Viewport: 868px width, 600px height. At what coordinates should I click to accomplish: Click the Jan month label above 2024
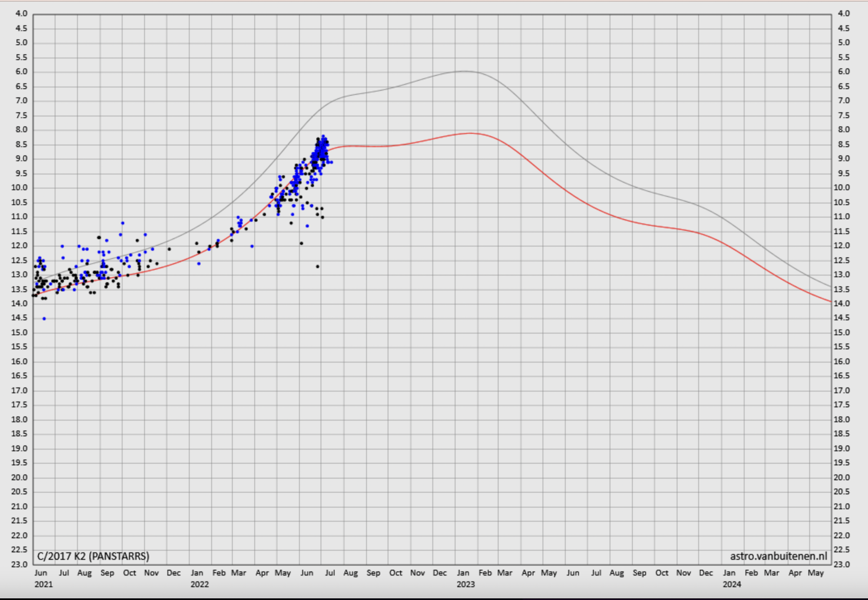[729, 573]
